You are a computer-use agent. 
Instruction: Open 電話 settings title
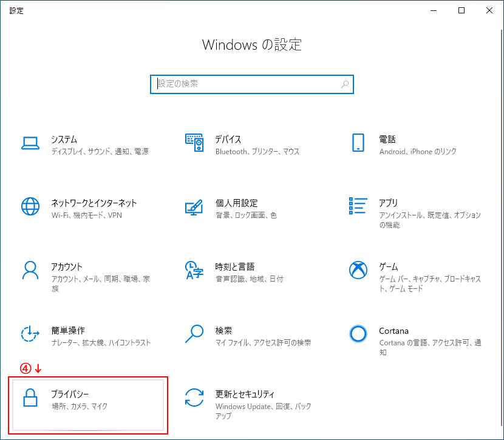click(x=387, y=140)
